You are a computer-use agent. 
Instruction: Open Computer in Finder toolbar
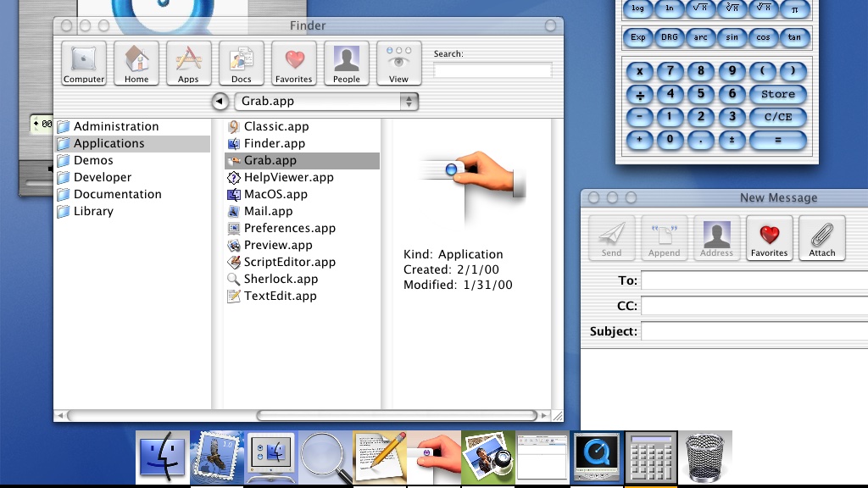(84, 63)
